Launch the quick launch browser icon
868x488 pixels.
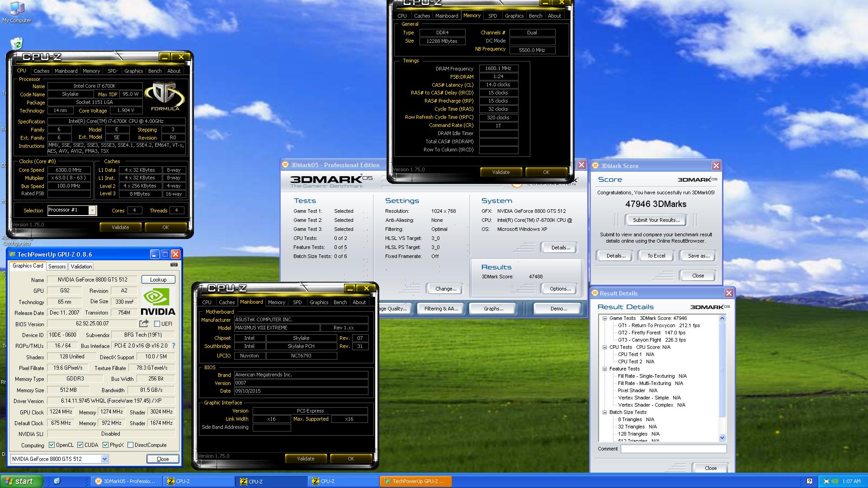click(57, 481)
